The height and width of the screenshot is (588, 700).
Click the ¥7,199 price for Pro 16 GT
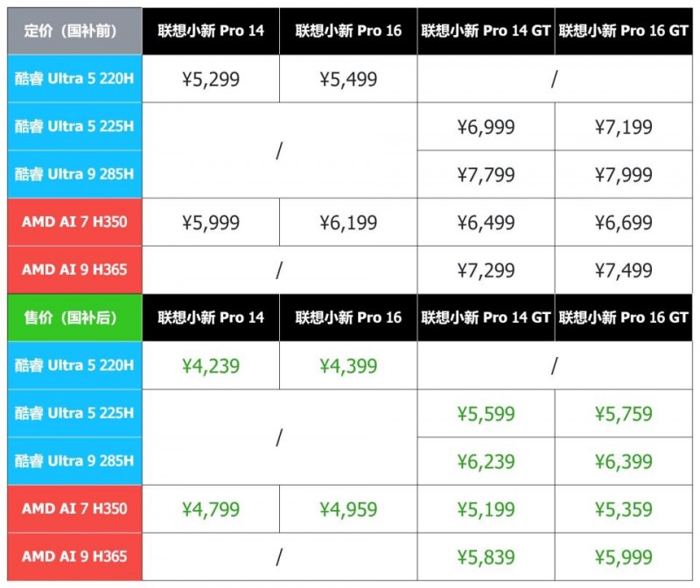[x=623, y=128]
